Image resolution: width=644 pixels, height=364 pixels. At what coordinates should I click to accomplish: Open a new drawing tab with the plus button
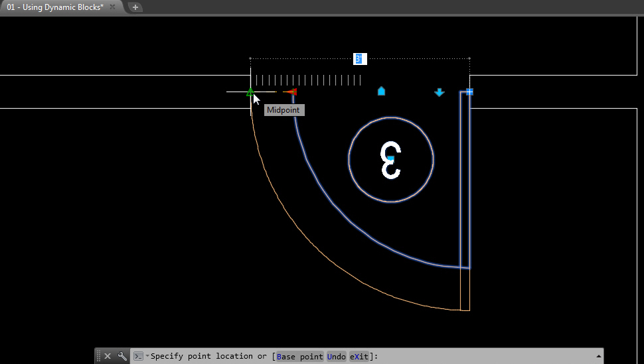135,7
